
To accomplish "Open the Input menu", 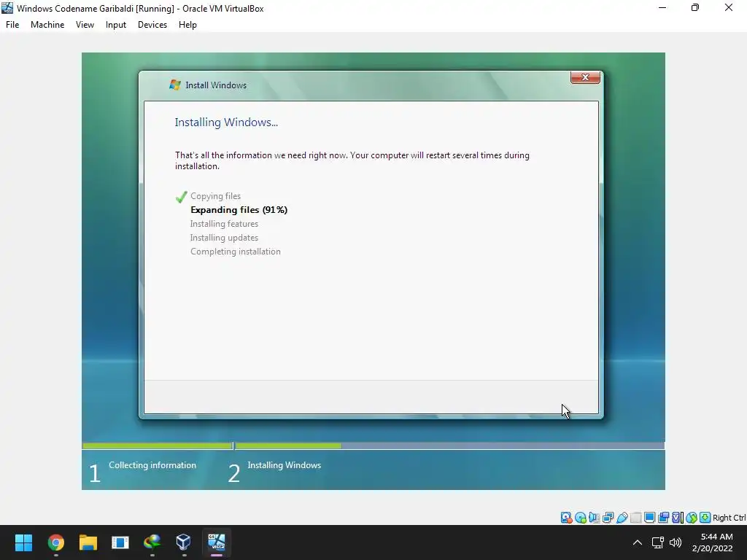I will [x=116, y=25].
